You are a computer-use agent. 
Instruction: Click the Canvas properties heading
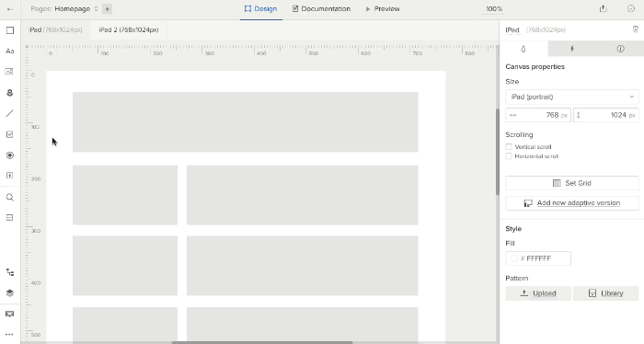point(535,66)
